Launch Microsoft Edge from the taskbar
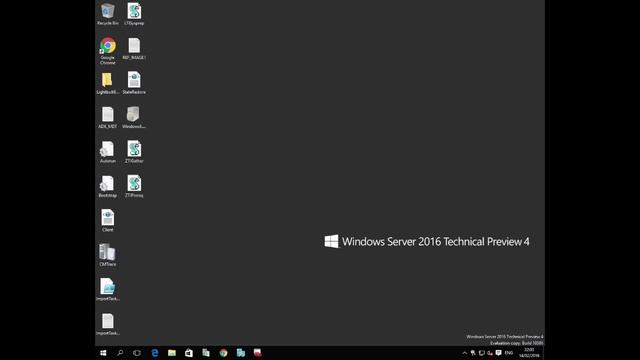Image resolution: width=640 pixels, height=360 pixels. tap(155, 353)
